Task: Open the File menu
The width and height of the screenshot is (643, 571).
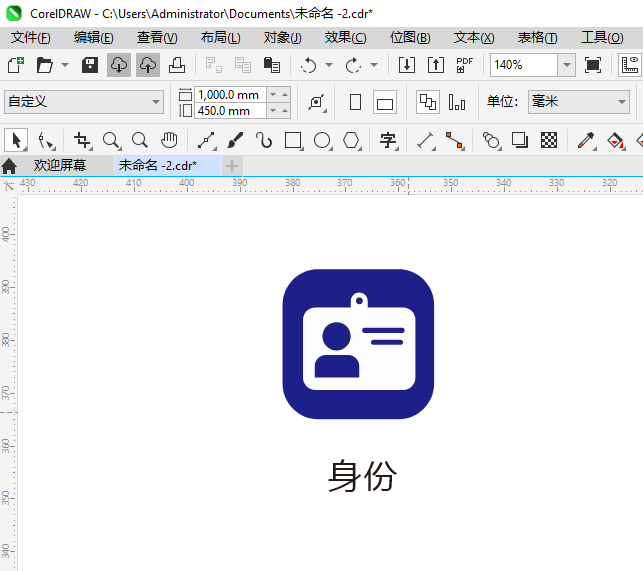Action: tap(30, 37)
